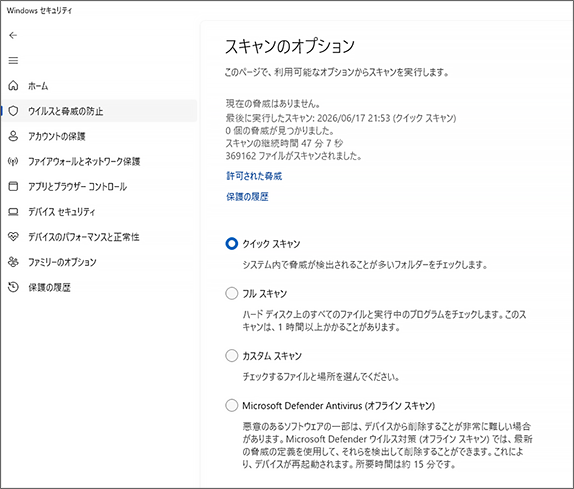Click the last scan date line 2026/06/17
Screen dimensions: 574x489
(341, 118)
